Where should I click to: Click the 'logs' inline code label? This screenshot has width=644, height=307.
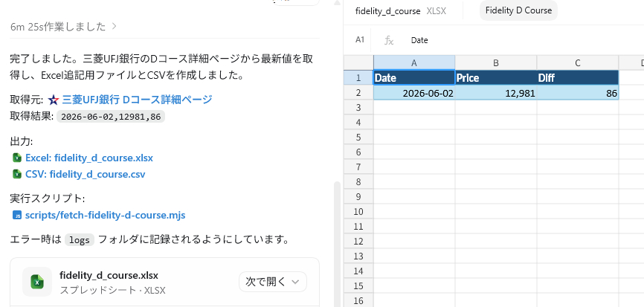coord(80,240)
